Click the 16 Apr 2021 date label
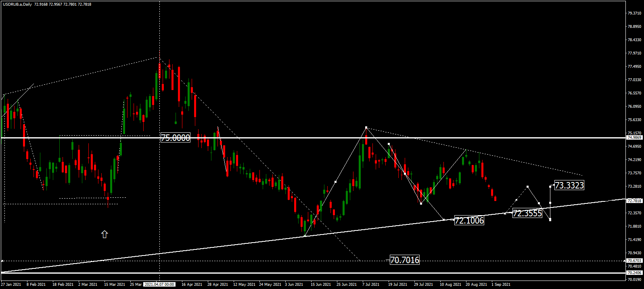Screen dimensions: 644x289 tap(192, 285)
